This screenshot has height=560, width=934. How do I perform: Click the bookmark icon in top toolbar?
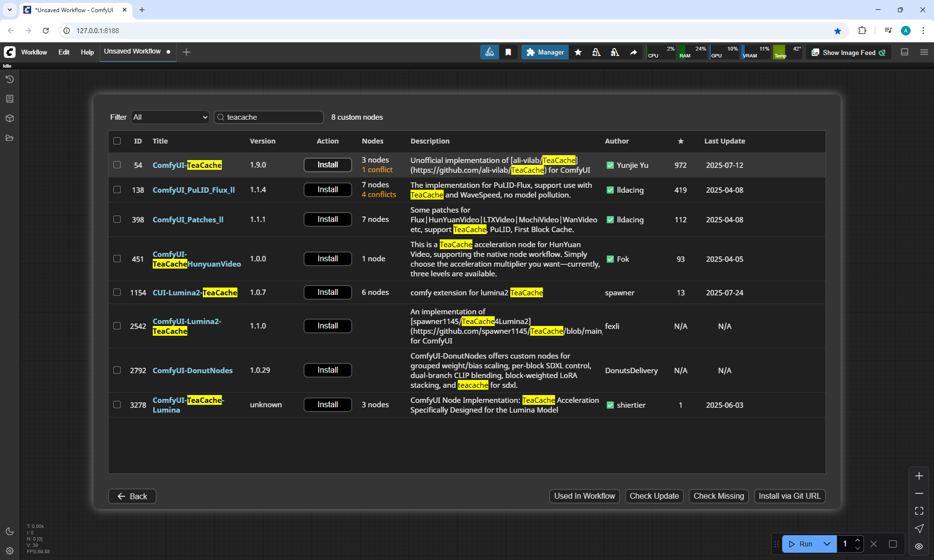coord(508,52)
